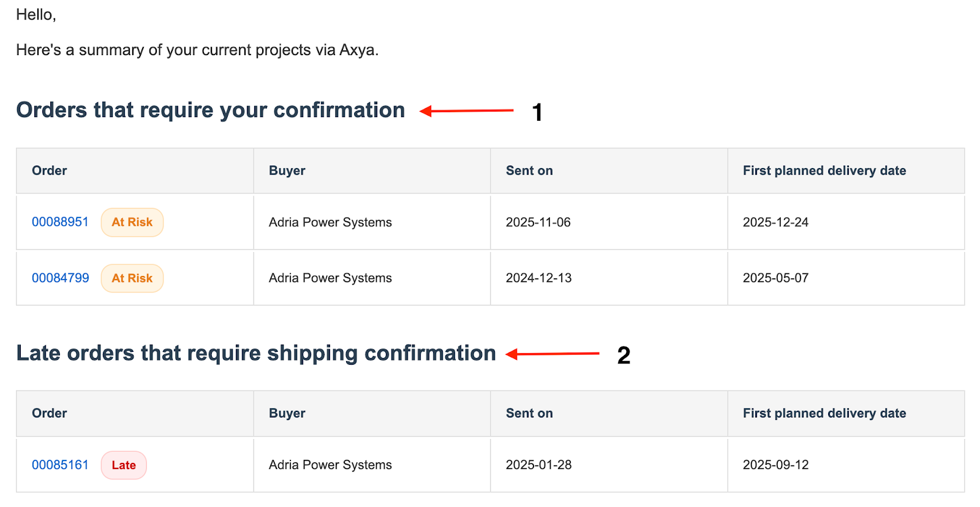Click the sent date 2025-11-06
The image size is (980, 507).
pyautogui.click(x=538, y=222)
